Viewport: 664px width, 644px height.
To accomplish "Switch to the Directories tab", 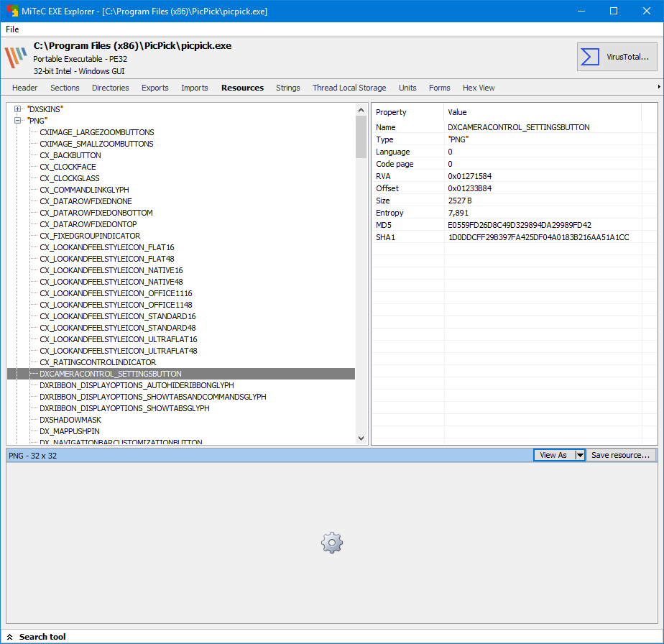I will (x=111, y=88).
